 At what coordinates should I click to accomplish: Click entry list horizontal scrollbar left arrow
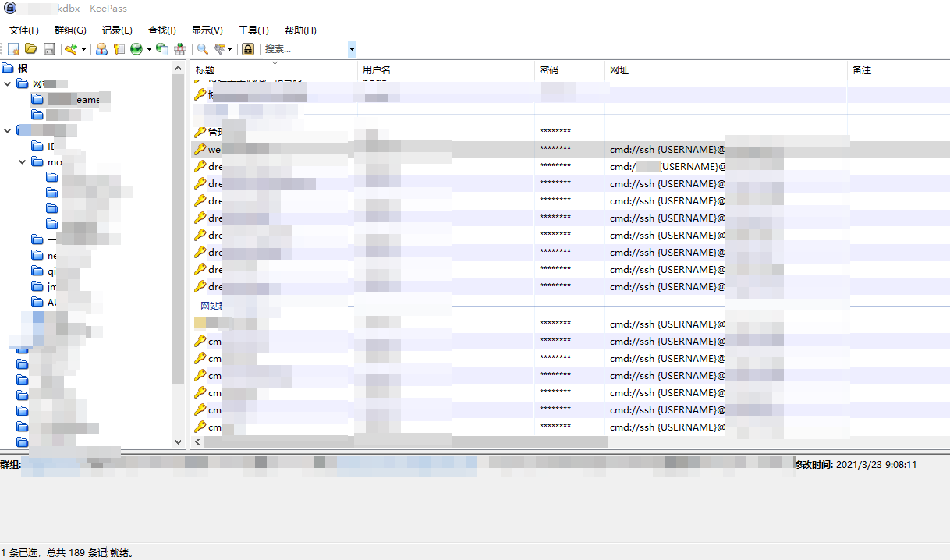click(x=198, y=442)
